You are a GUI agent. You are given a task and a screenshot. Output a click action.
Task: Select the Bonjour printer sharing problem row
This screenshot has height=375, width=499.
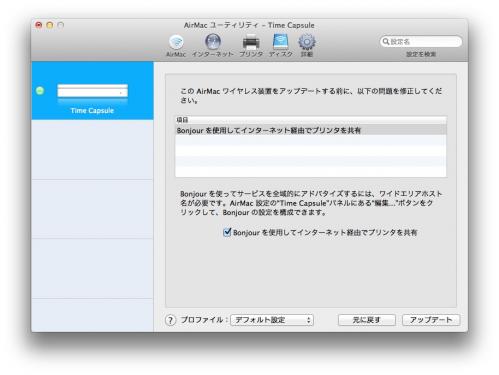point(311,130)
